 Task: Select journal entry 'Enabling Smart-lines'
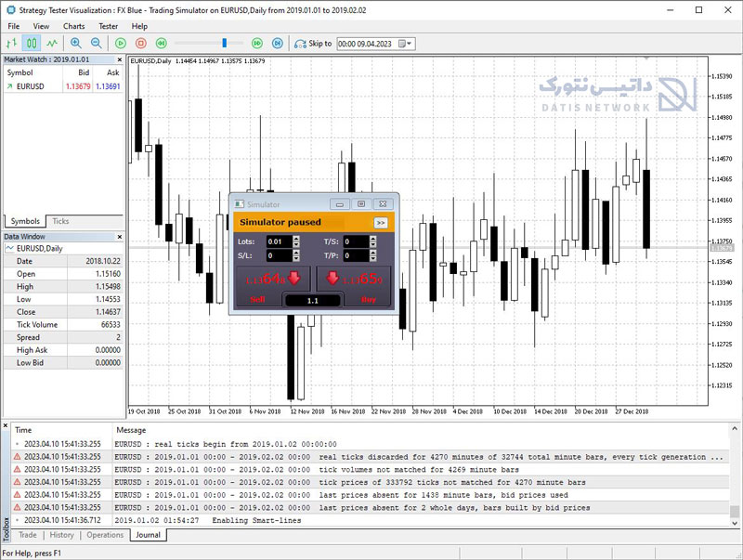click(370, 520)
